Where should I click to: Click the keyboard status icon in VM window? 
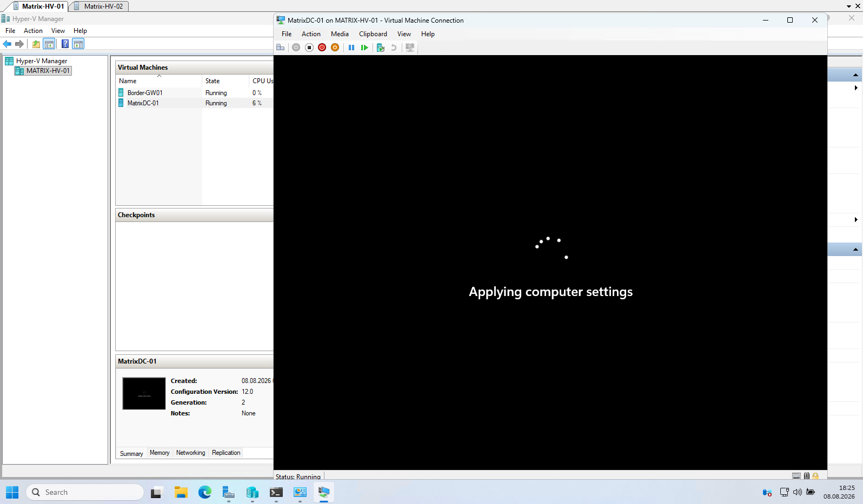pyautogui.click(x=796, y=476)
